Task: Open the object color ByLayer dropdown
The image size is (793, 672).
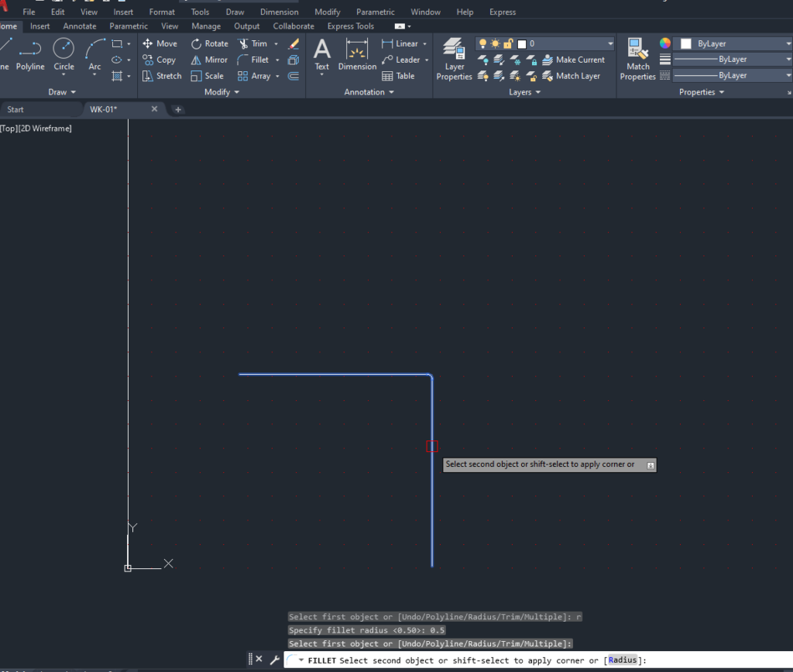Action: pyautogui.click(x=732, y=44)
